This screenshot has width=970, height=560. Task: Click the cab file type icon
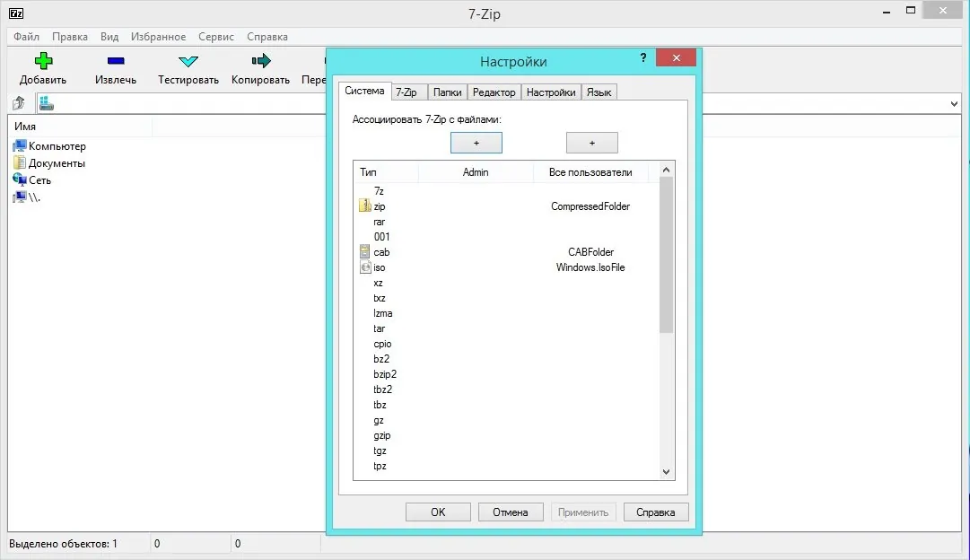[365, 252]
